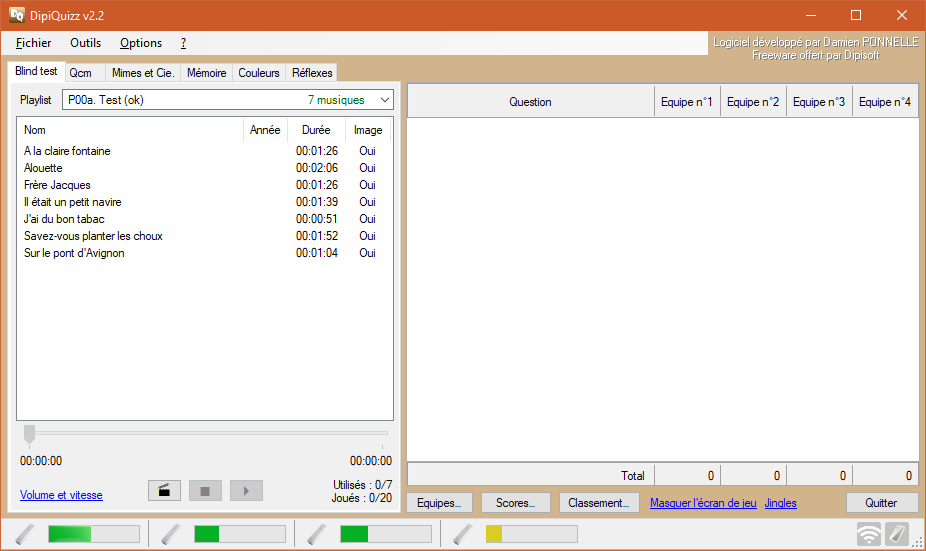Click the playback position slider thumb
The image size is (926, 551).
[30, 433]
